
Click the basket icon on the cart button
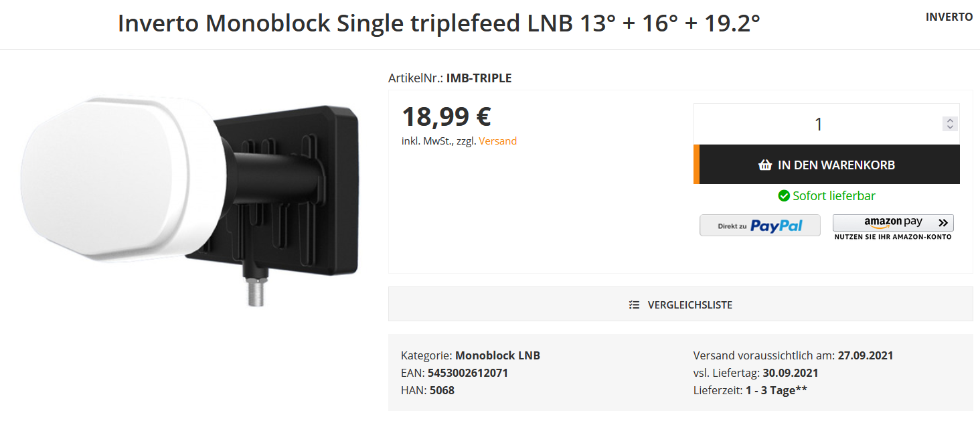click(x=765, y=165)
